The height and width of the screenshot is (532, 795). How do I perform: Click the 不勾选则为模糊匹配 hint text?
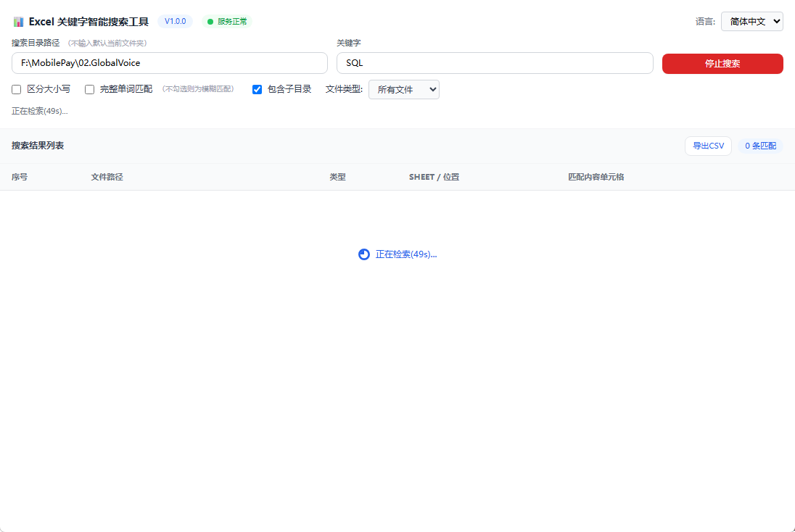[198, 89]
